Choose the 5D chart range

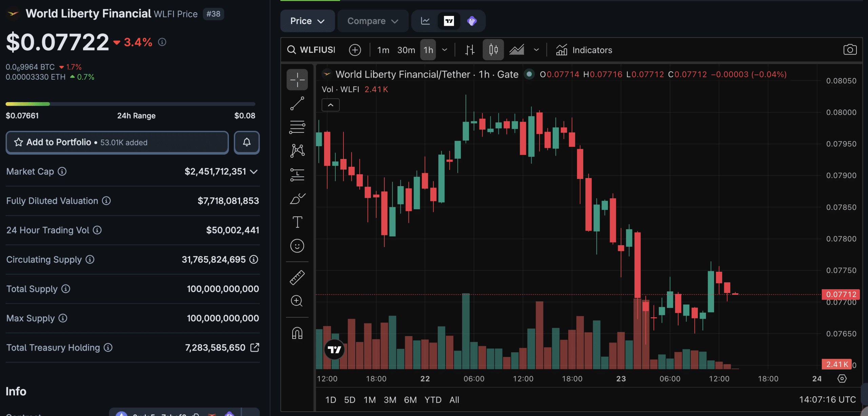coord(350,400)
